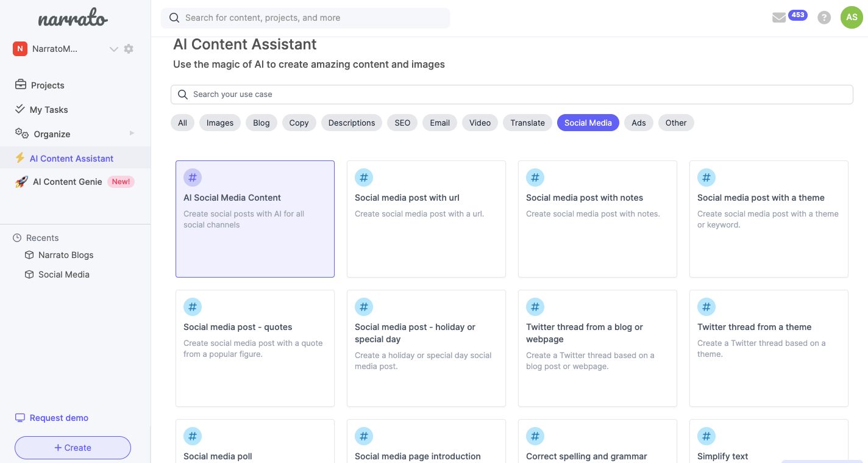
Task: Click the Narrato logo
Action: pyautogui.click(x=73, y=19)
